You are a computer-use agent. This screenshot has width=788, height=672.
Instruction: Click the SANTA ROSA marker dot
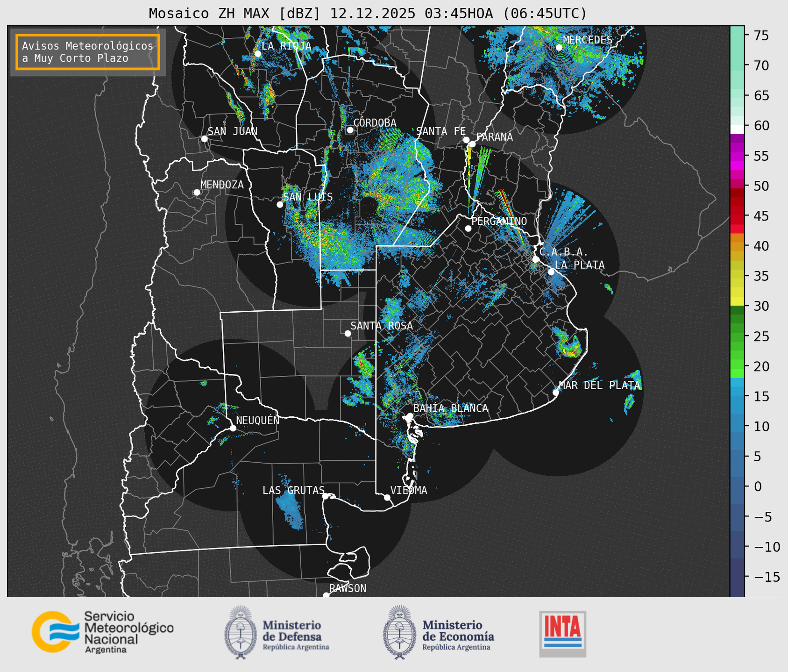coord(348,333)
